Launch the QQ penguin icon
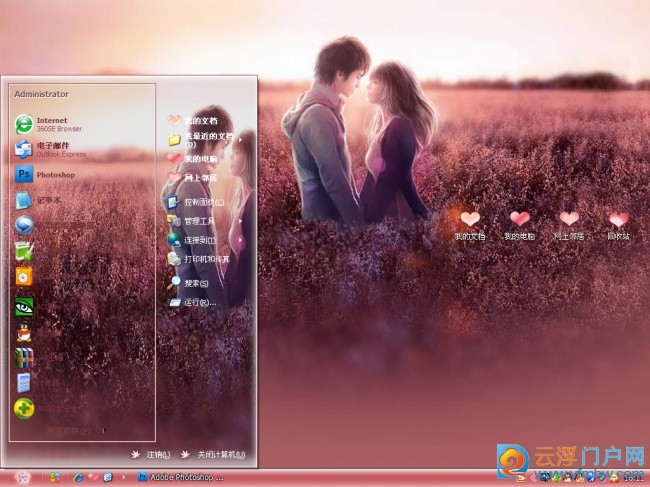650x487 pixels. 24,332
